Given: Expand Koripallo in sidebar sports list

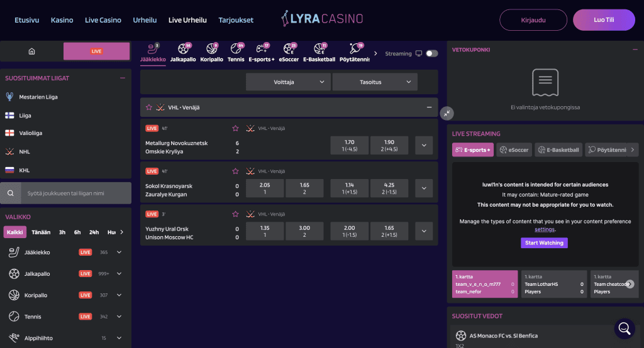Looking at the screenshot, I should click(x=119, y=295).
